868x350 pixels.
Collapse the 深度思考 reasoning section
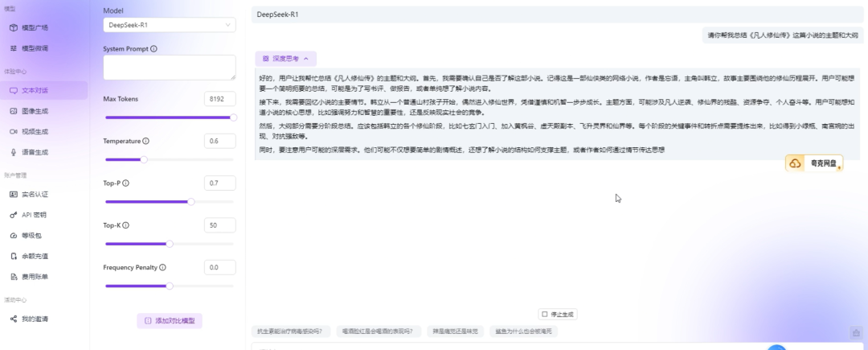pyautogui.click(x=285, y=58)
